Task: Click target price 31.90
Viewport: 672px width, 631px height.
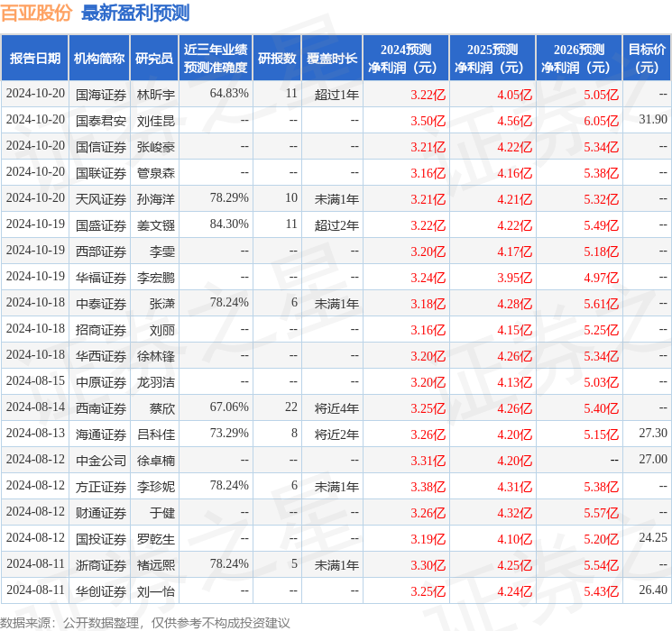Action: pos(653,119)
